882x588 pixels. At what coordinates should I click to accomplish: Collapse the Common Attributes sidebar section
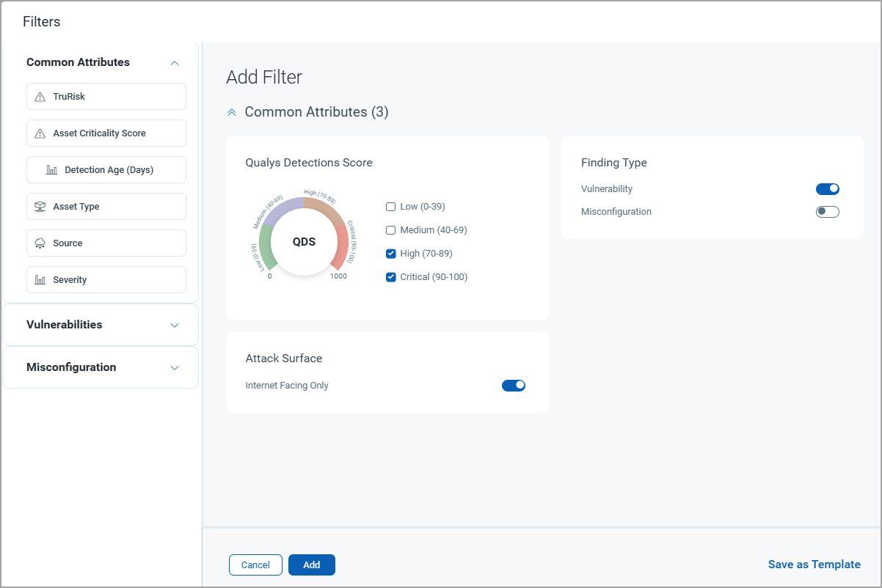click(x=175, y=63)
